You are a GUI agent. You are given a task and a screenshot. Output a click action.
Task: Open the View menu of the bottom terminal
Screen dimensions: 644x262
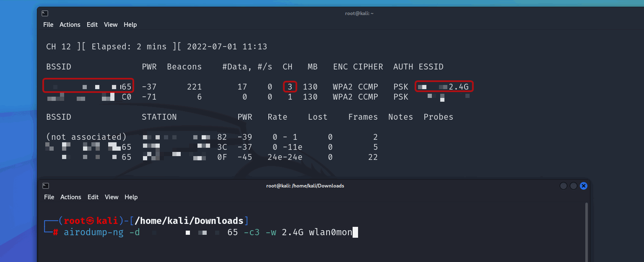coord(111,197)
